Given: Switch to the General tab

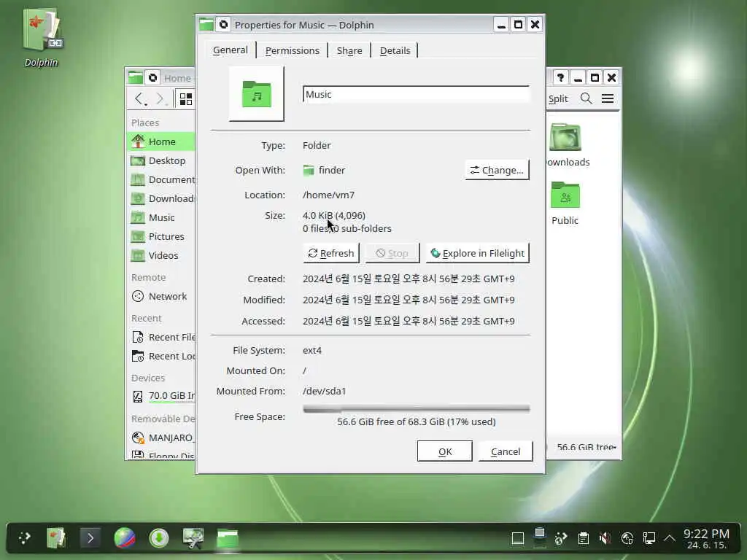Looking at the screenshot, I should 231,50.
